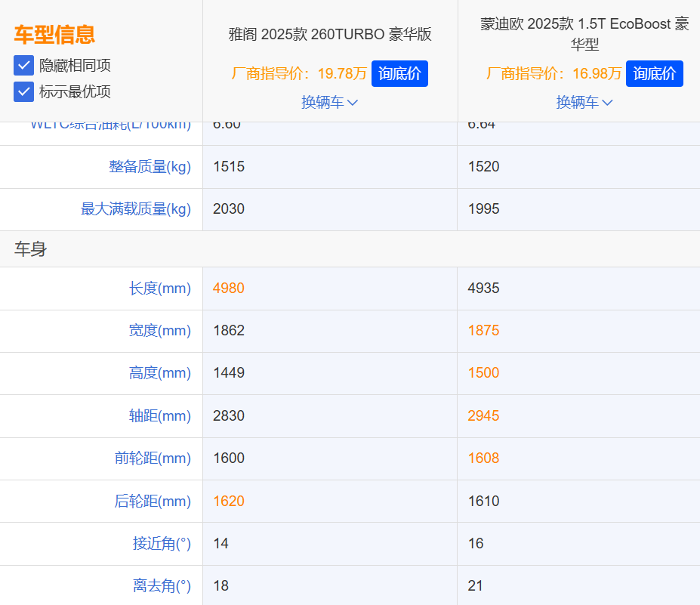Select the rear track value 1610
The image size is (700, 605).
click(483, 502)
